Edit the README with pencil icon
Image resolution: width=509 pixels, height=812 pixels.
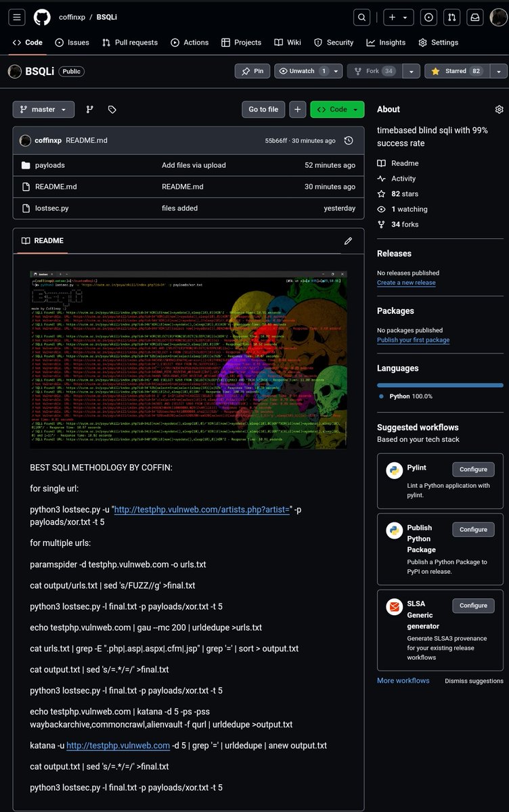(348, 240)
